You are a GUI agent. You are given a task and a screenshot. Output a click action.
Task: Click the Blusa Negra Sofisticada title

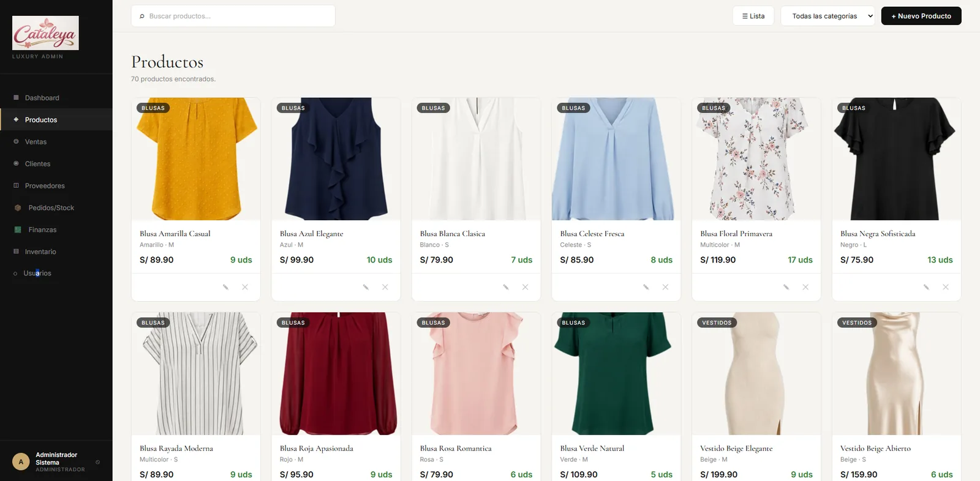[x=878, y=234]
